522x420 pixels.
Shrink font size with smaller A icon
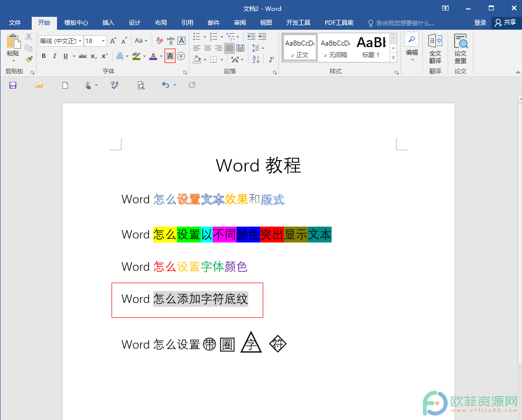pos(124,41)
